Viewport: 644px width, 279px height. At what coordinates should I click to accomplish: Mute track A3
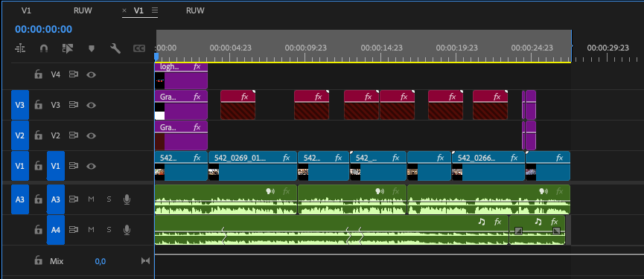[x=91, y=199]
